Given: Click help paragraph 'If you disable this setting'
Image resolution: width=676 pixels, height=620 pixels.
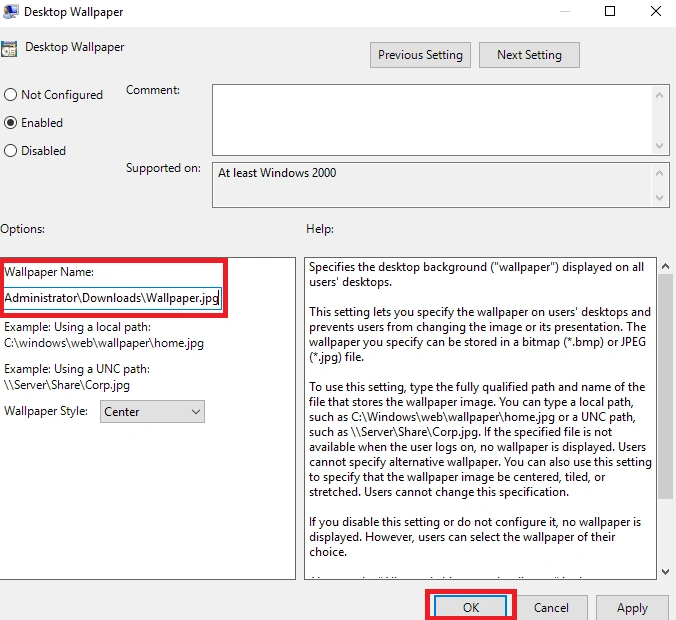Looking at the screenshot, I should point(475,537).
